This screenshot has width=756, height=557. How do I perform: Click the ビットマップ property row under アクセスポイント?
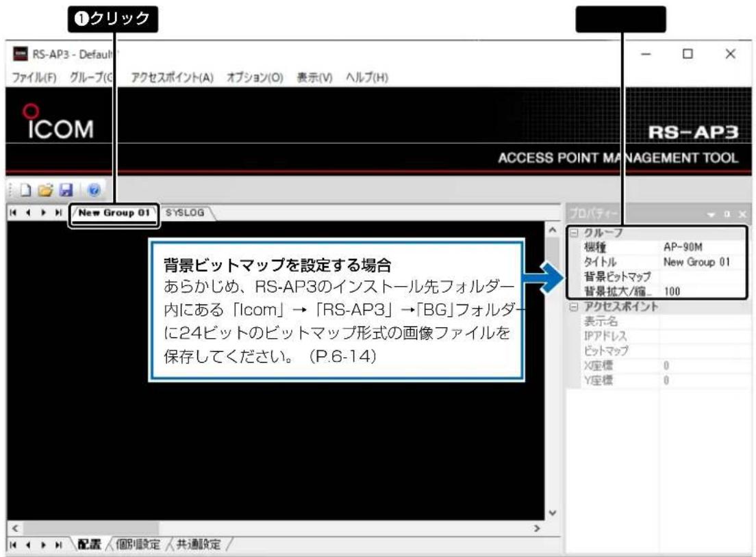click(x=659, y=351)
